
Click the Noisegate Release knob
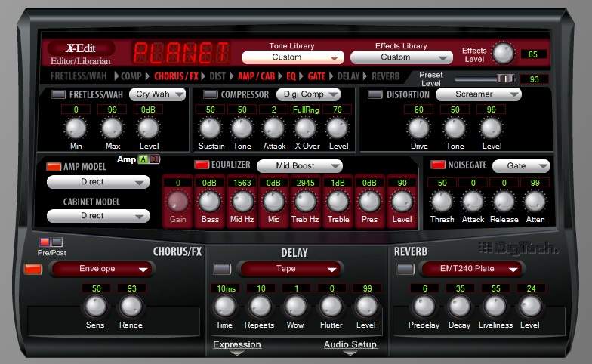point(504,201)
